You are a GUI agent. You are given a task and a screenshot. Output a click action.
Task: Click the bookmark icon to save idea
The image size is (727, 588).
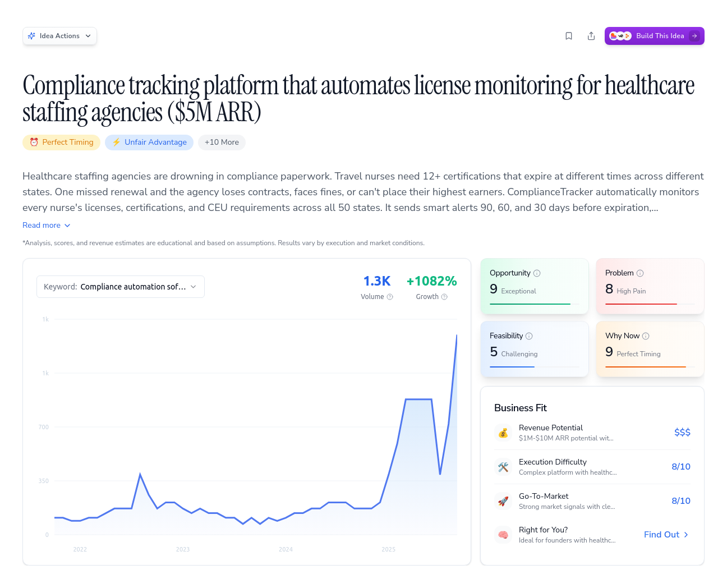pyautogui.click(x=569, y=36)
